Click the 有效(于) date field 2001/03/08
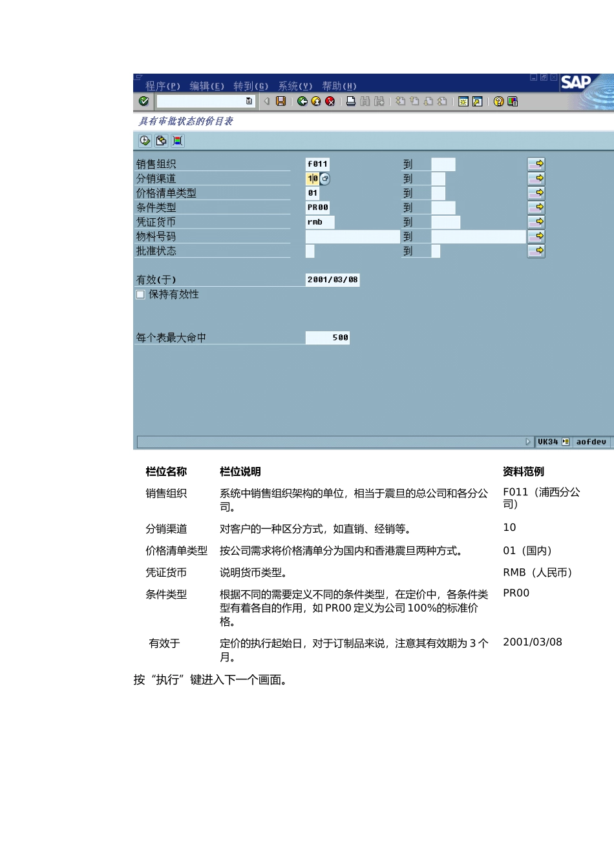 [333, 280]
